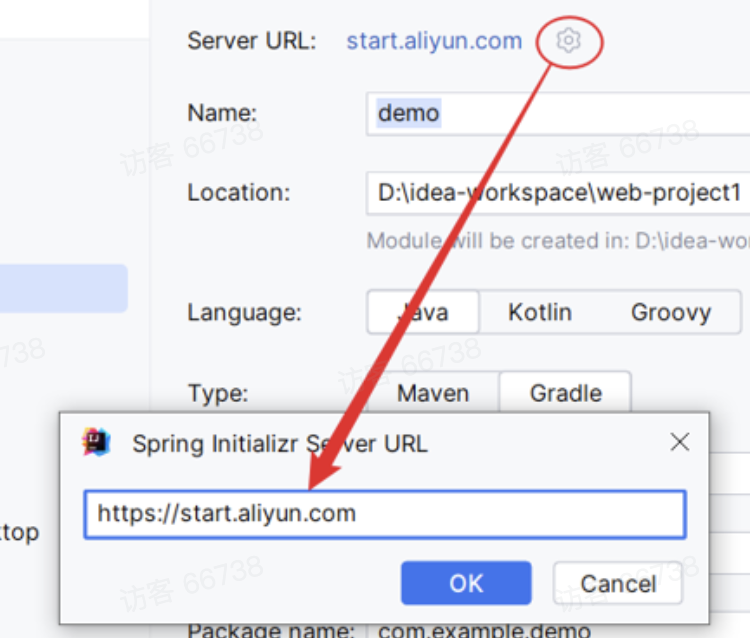Screen dimensions: 750x638
Task: Click the Location path field
Action: point(558,193)
